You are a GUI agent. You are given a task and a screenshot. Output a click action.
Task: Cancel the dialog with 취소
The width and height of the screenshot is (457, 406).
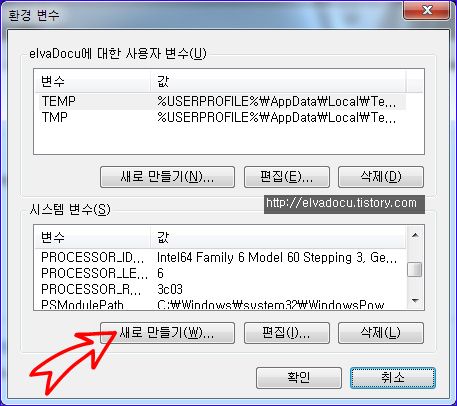393,378
